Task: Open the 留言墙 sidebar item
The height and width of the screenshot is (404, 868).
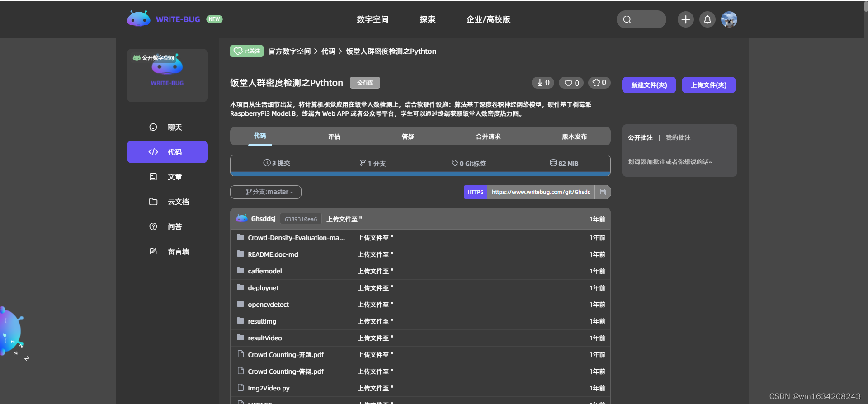Action: pos(167,251)
